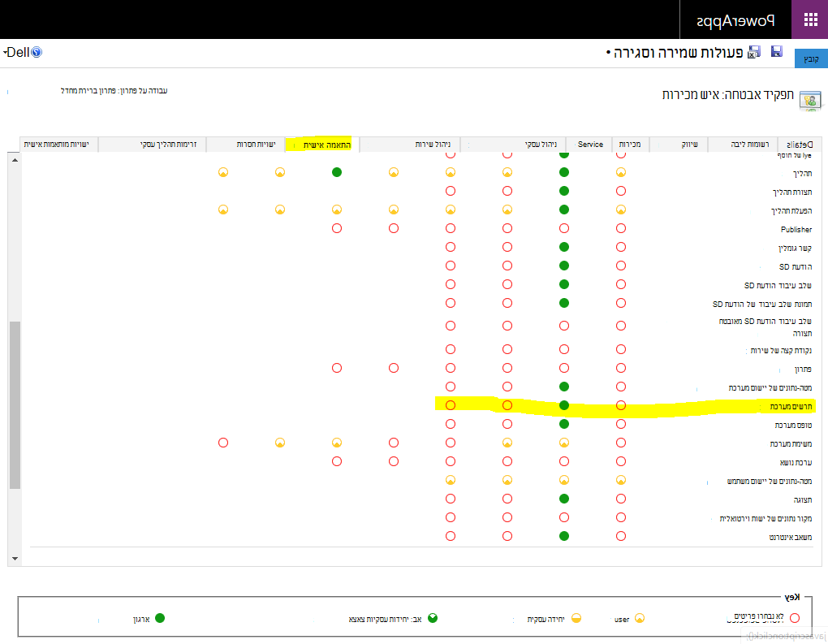Toggle the green circle in הפעלת תהליך row
828x644 pixels.
564,210
